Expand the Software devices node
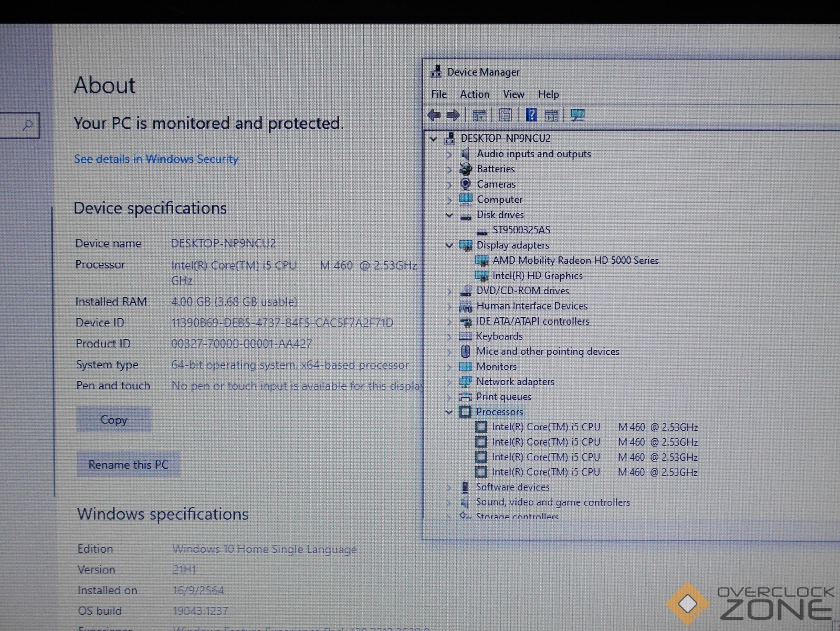840x631 pixels. (449, 488)
